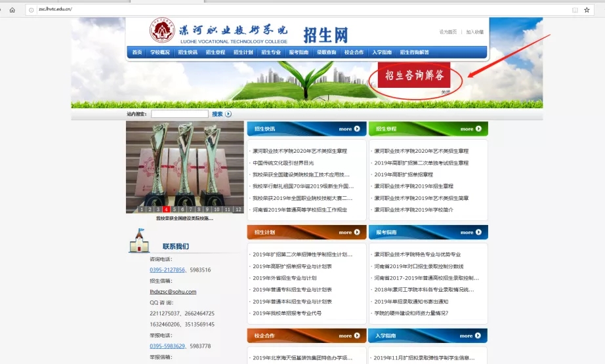This screenshot has height=364, width=605.
Task: Click the red 招生咨询解答 banner button
Action: (x=415, y=76)
